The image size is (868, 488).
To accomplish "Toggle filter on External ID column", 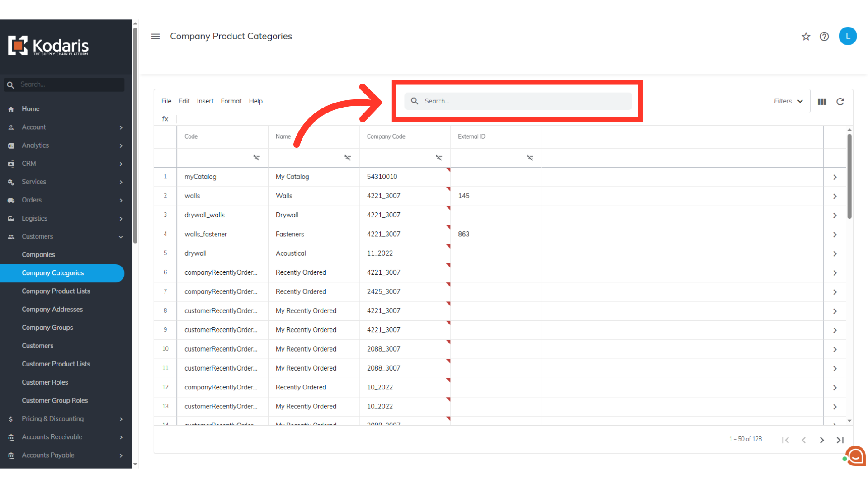I will [530, 158].
